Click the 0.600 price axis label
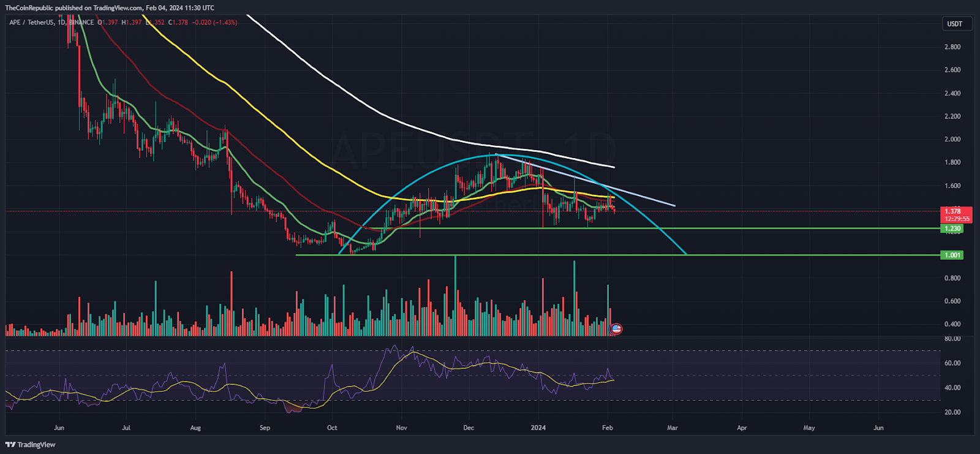This screenshot has height=454, width=980. pos(952,301)
